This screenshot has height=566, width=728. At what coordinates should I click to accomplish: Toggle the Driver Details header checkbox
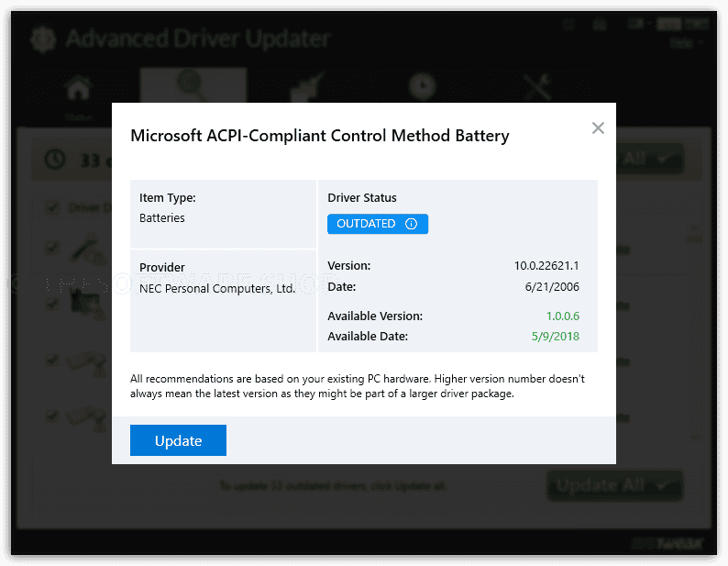(52, 207)
